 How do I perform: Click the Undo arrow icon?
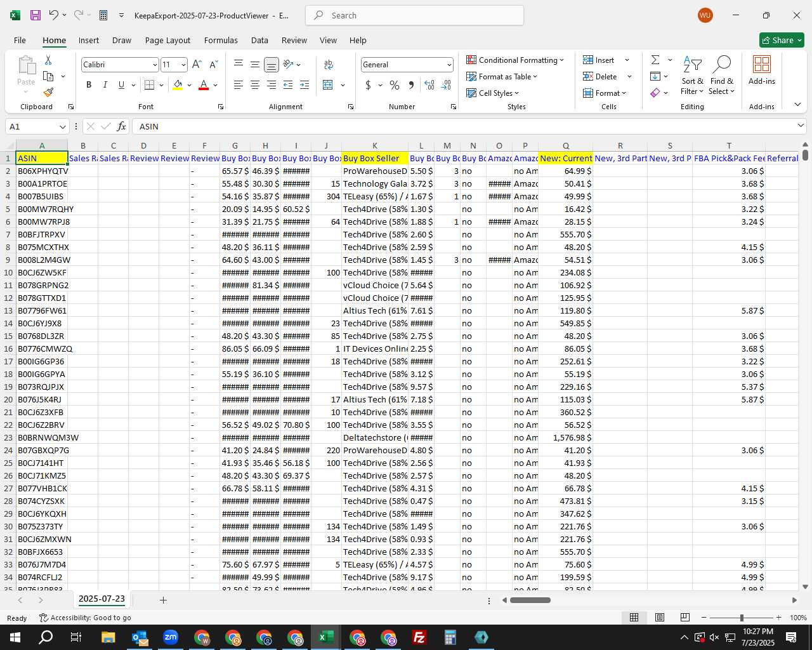(x=54, y=15)
